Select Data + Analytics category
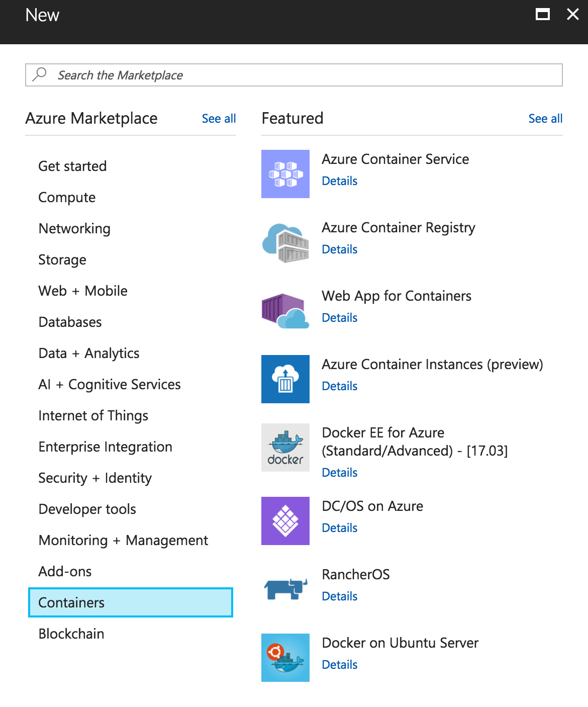 (x=89, y=353)
